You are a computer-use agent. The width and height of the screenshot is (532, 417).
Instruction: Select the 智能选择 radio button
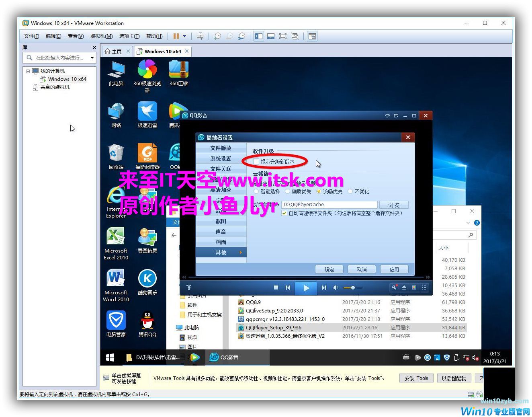click(x=256, y=191)
